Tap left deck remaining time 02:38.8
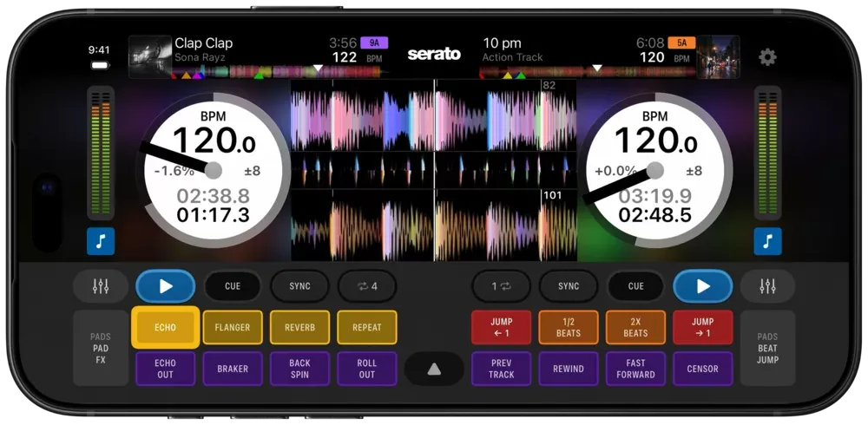 point(214,196)
